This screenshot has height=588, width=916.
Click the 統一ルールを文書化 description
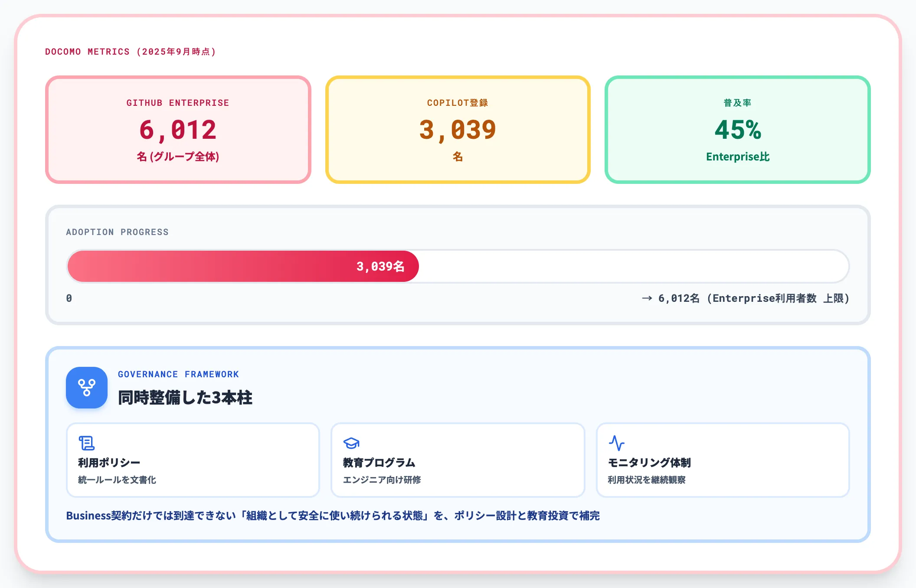click(x=117, y=480)
